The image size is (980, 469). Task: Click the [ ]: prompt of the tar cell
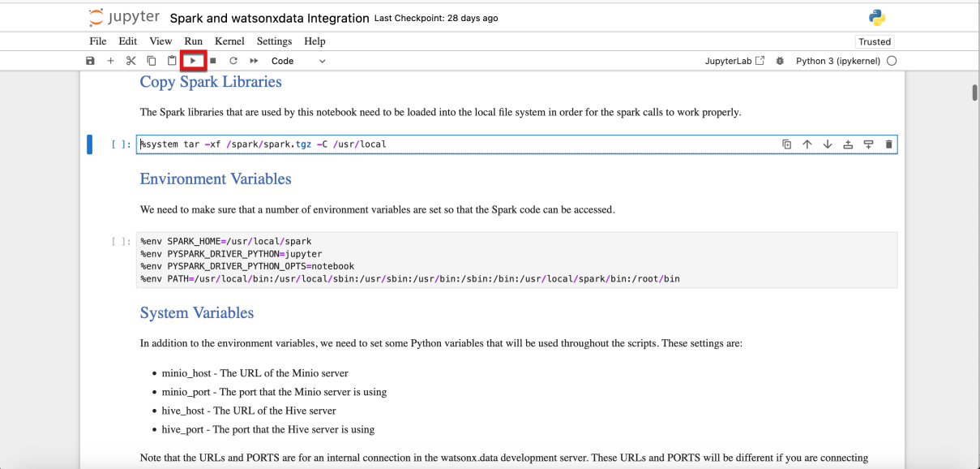point(121,145)
